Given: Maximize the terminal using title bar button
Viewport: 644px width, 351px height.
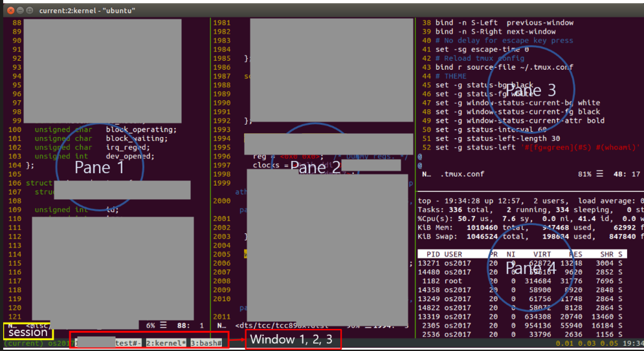Looking at the screenshot, I should point(30,10).
